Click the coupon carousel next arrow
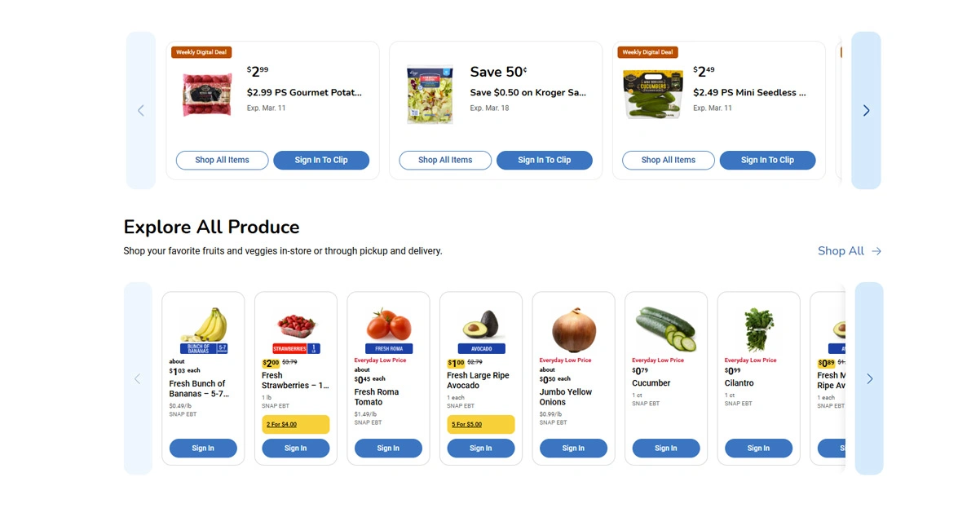This screenshot has height=517, width=980. click(866, 110)
